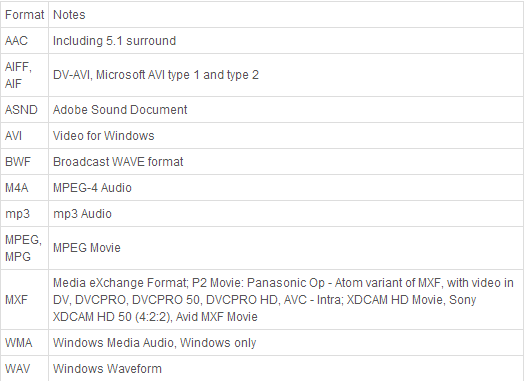Click 'Broadcast WAVE format' note

(118, 162)
